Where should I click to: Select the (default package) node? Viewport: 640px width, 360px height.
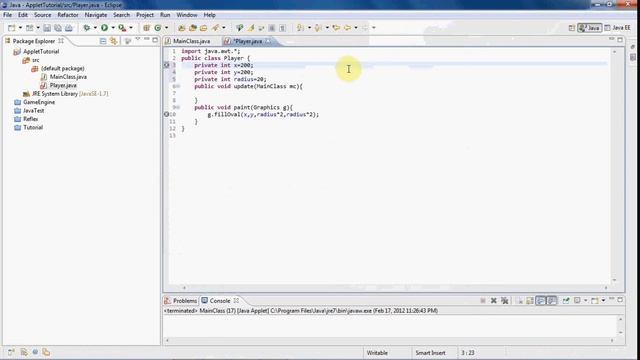[x=62, y=69]
